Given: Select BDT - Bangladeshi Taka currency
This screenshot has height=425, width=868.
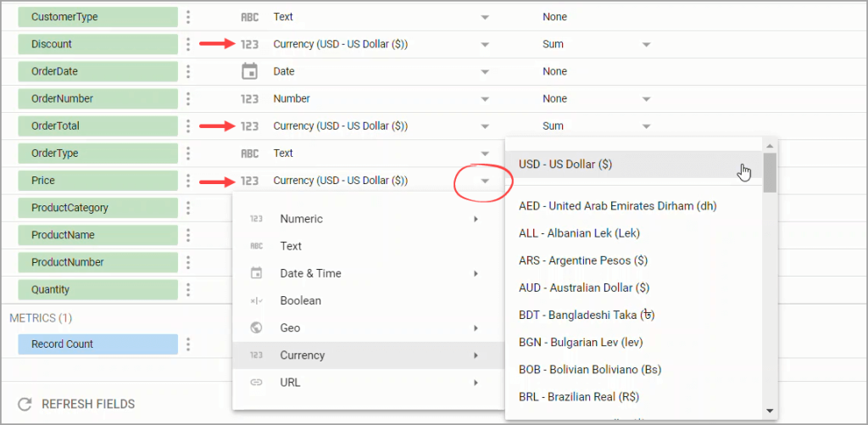Looking at the screenshot, I should pos(634,316).
